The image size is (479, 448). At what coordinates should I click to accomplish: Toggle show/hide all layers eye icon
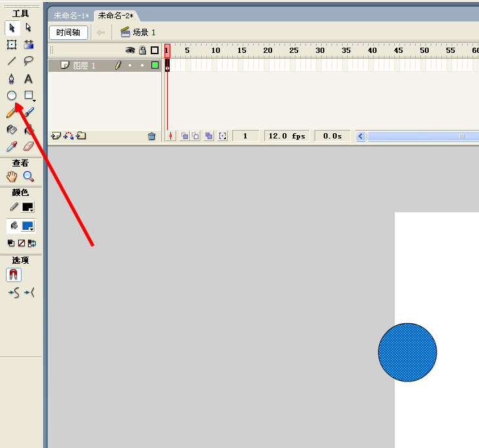pos(130,50)
